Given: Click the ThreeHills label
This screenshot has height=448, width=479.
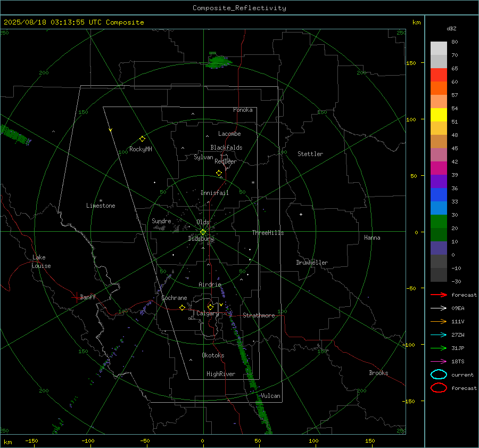Looking at the screenshot, I should pos(268,233).
